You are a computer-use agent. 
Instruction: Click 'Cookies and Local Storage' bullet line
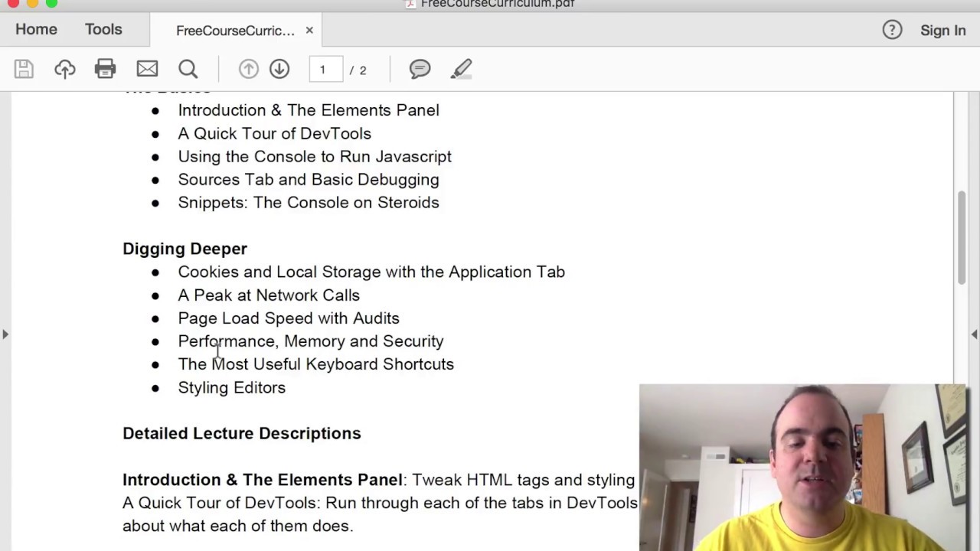click(x=371, y=272)
